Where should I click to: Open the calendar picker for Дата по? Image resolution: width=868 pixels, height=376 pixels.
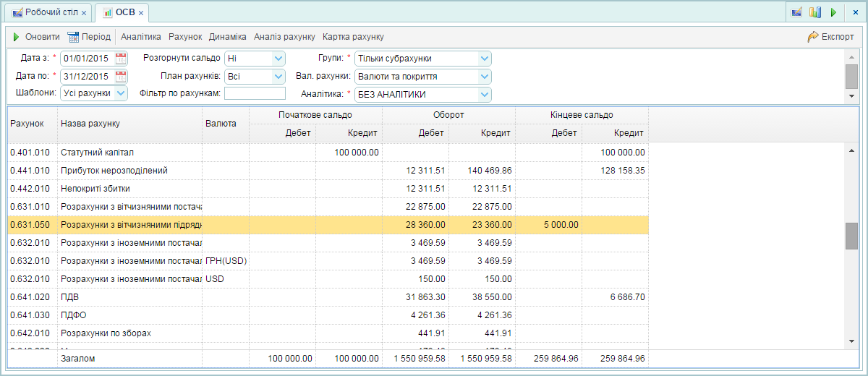pos(121,77)
